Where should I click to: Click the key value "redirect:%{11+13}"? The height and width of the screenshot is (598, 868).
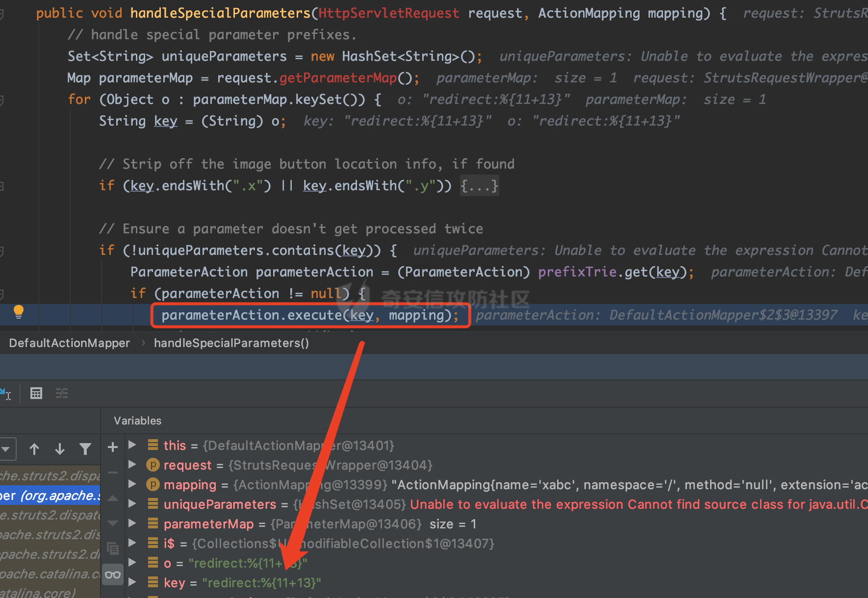[x=261, y=583]
